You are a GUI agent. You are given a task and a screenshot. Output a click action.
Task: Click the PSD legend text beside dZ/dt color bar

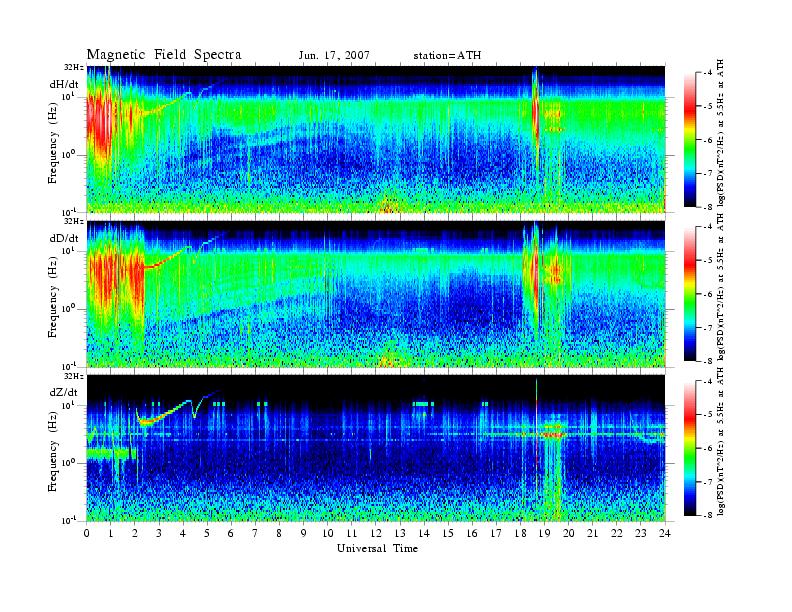click(x=721, y=441)
